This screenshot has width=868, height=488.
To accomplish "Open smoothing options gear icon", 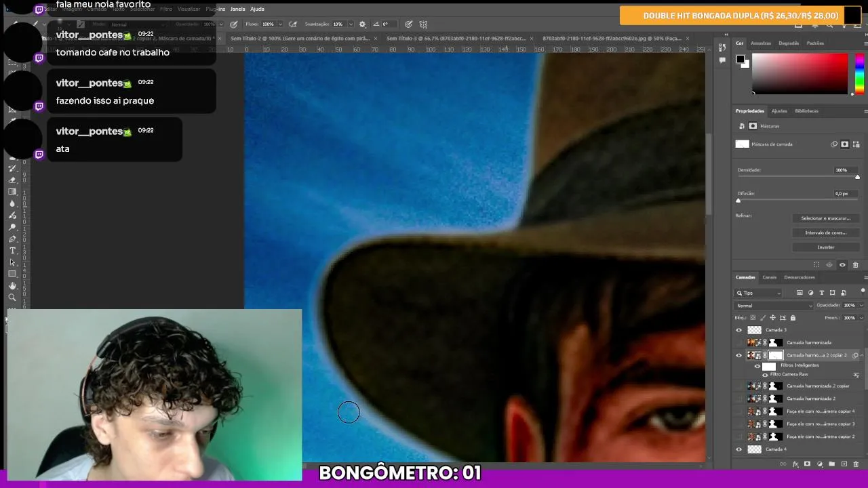I will click(x=362, y=24).
